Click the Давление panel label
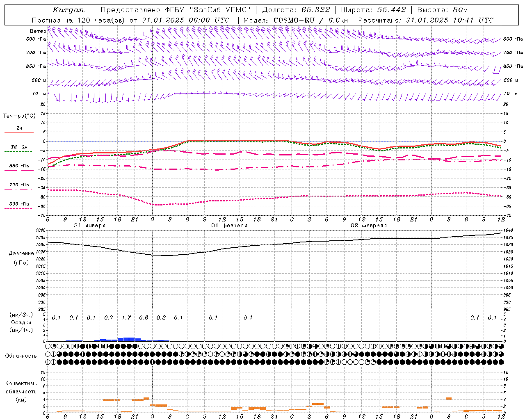Image resolution: width=525 pixels, height=420 pixels. pos(21,253)
